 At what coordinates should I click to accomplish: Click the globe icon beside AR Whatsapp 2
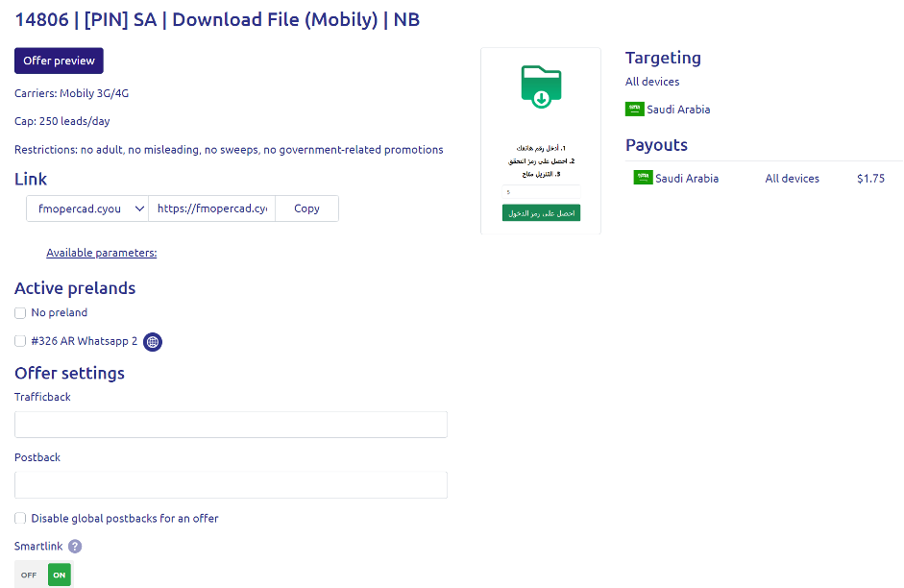153,342
